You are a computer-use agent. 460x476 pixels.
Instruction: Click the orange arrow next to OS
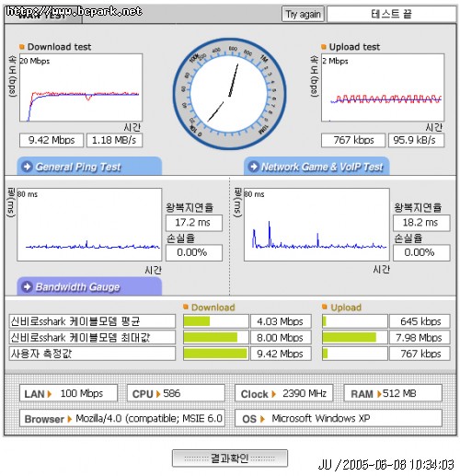coord(262,419)
